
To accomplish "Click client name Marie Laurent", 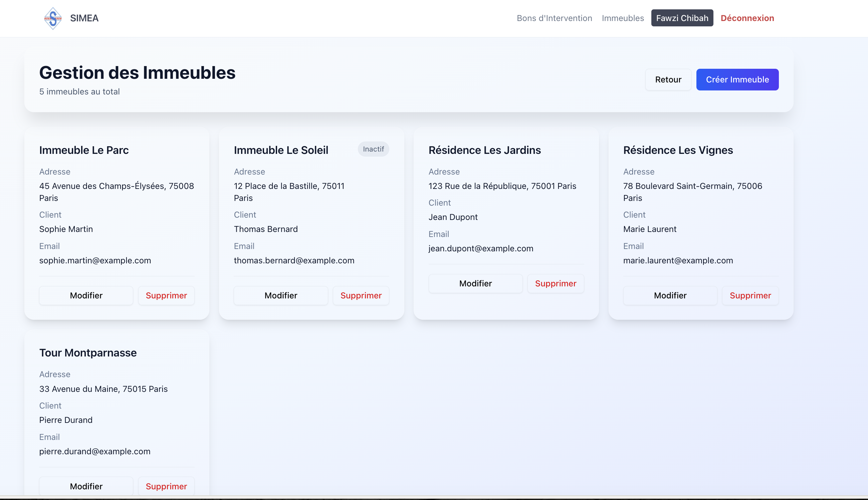I will click(x=650, y=229).
